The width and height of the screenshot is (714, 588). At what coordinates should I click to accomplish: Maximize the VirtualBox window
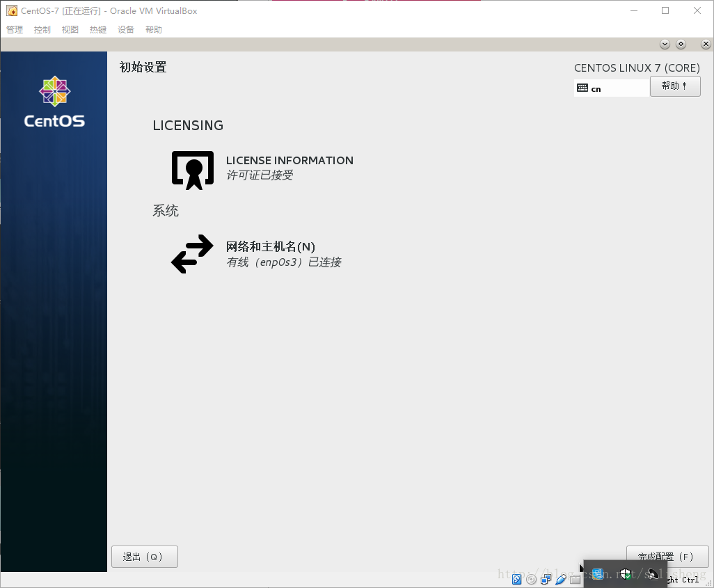point(665,10)
